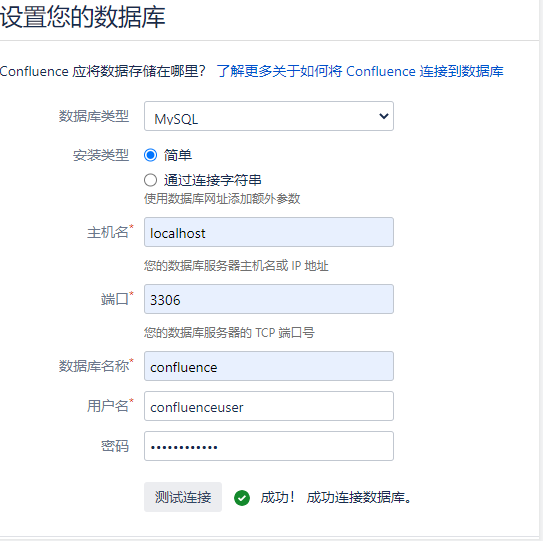Screen dimensions: 543x541
Task: Click the 主机名 field label
Action: coord(110,232)
